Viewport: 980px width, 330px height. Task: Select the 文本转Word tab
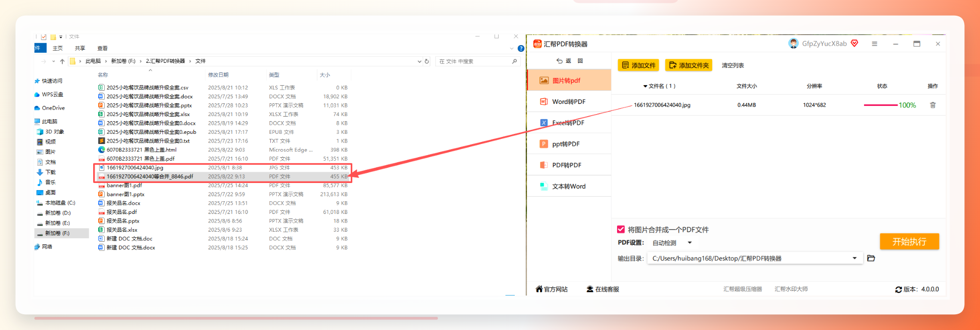coord(569,186)
